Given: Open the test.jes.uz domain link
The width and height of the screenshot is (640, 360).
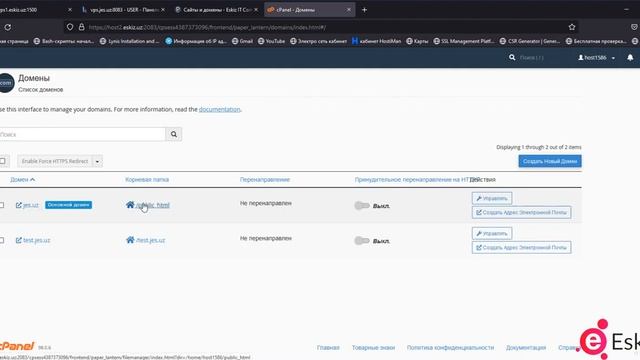Looking at the screenshot, I should coord(36,240).
